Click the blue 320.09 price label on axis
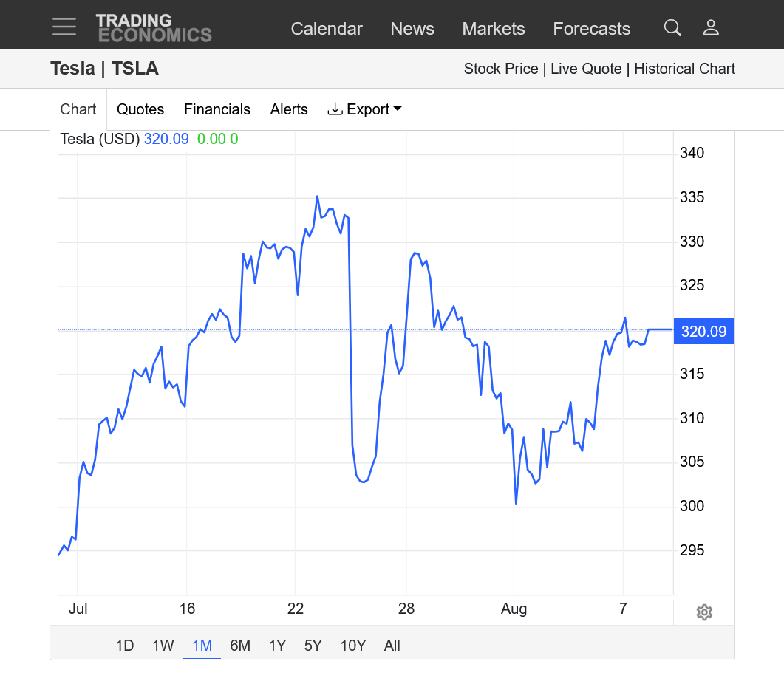The width and height of the screenshot is (784, 684). click(x=703, y=331)
